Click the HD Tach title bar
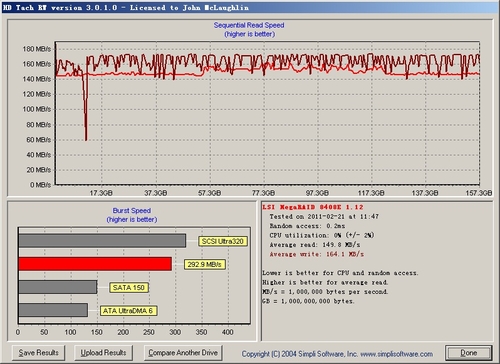Viewport: 500px width, 364px height. tap(250, 7)
